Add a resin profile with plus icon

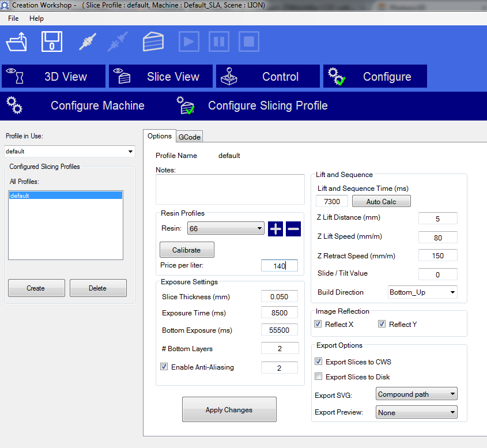pyautogui.click(x=275, y=229)
